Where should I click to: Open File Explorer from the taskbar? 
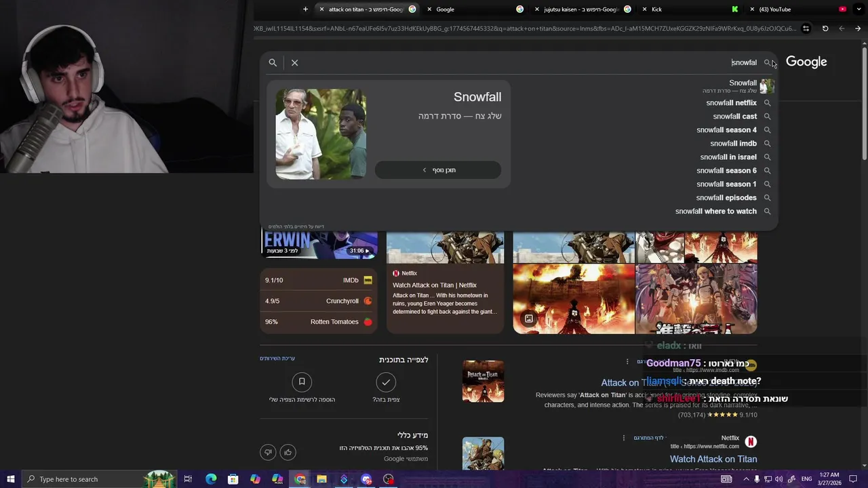[x=321, y=479]
